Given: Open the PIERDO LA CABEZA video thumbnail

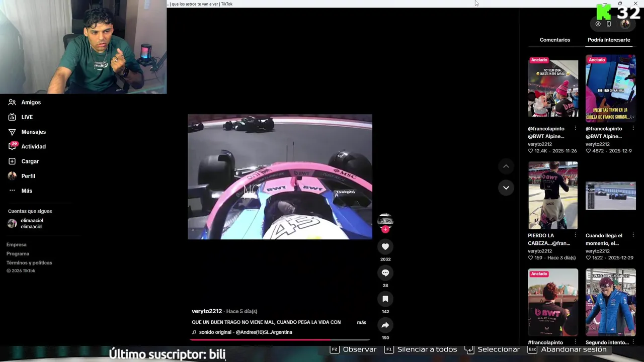Looking at the screenshot, I should [x=553, y=195].
